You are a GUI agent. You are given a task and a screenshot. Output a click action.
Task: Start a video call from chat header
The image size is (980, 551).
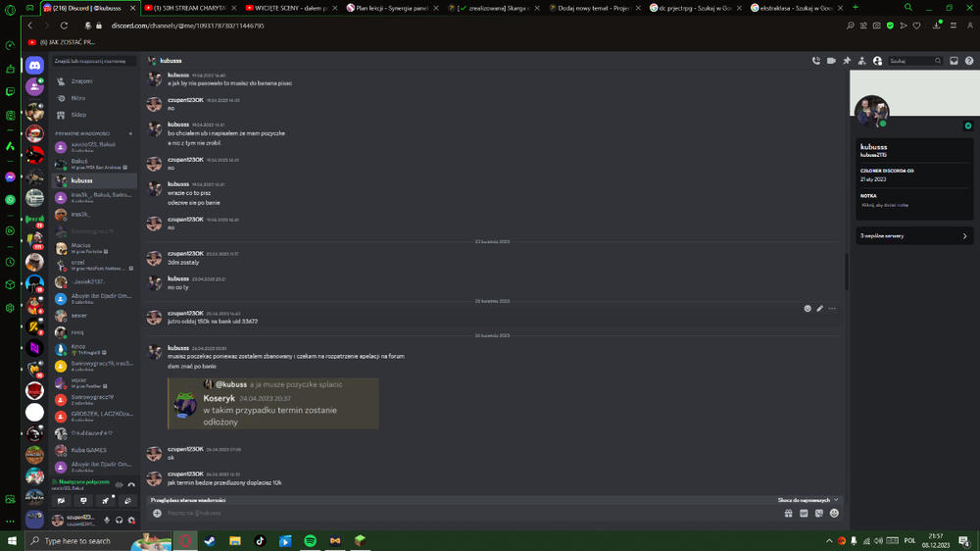click(x=831, y=61)
